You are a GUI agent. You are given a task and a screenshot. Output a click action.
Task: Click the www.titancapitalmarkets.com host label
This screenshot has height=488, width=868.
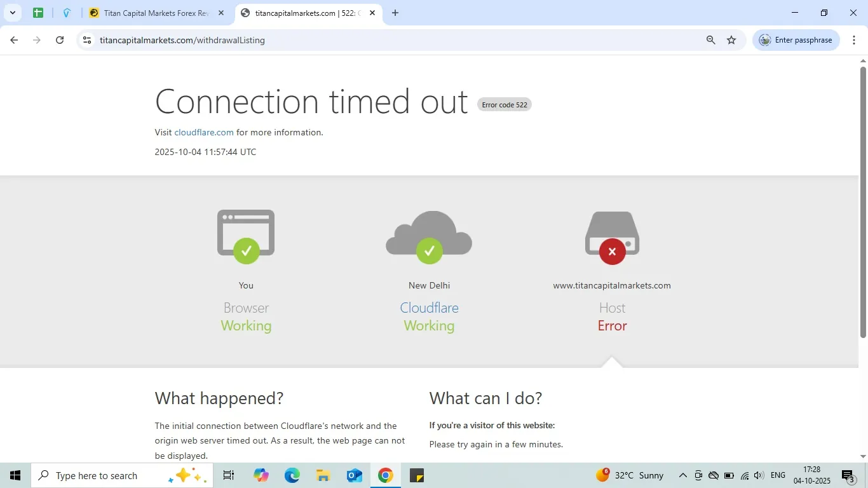coord(612,285)
